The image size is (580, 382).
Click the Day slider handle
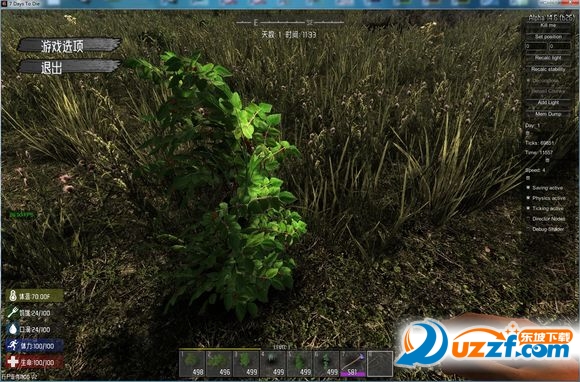tap(528, 133)
